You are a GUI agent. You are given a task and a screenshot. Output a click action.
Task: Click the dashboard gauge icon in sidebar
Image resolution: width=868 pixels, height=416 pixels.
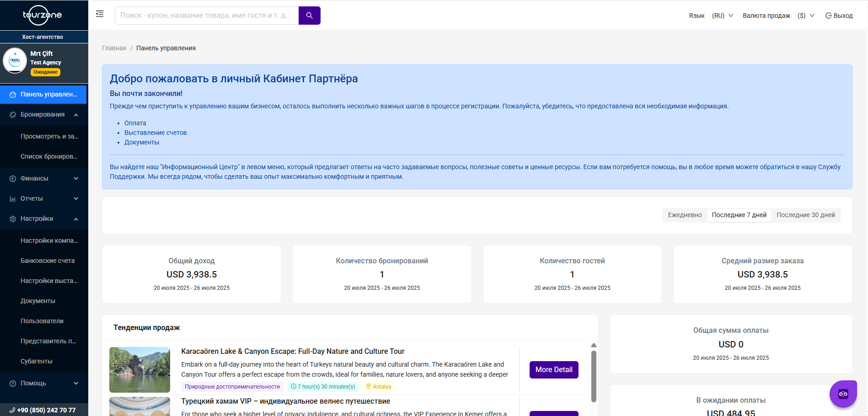click(x=13, y=95)
